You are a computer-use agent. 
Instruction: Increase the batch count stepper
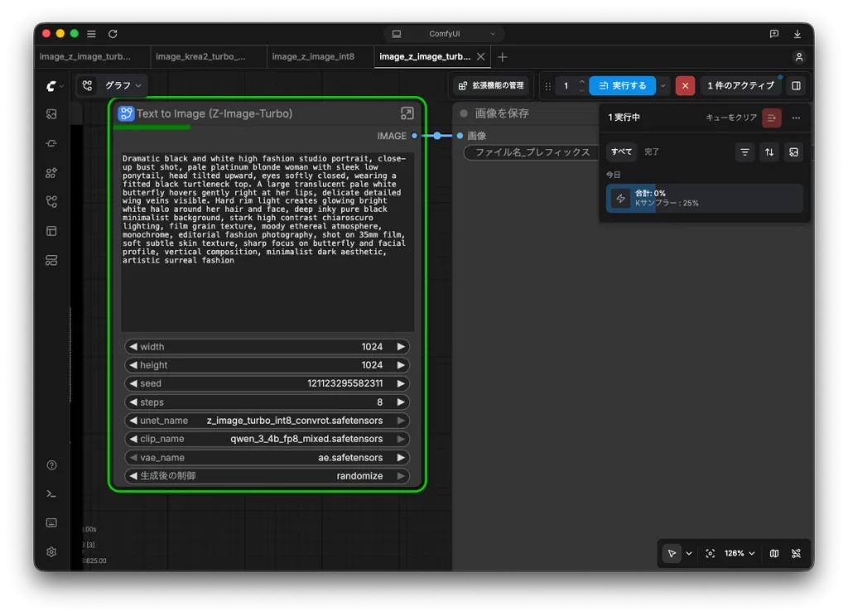pos(582,82)
